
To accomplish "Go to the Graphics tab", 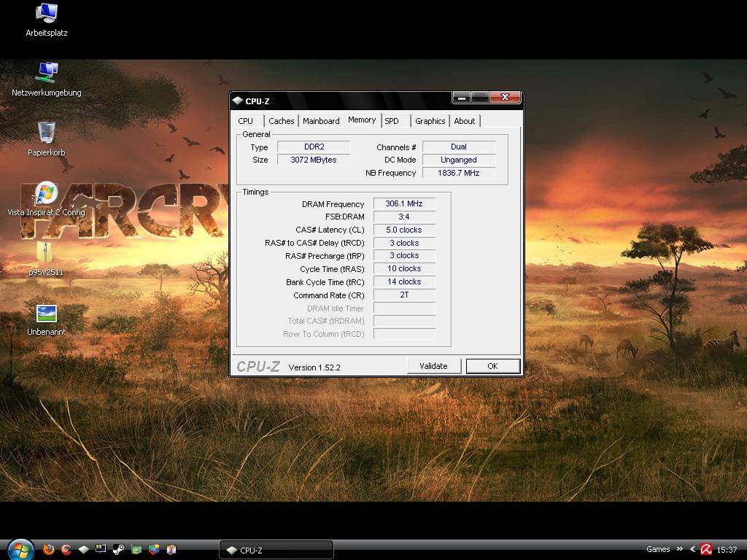I will (x=430, y=121).
